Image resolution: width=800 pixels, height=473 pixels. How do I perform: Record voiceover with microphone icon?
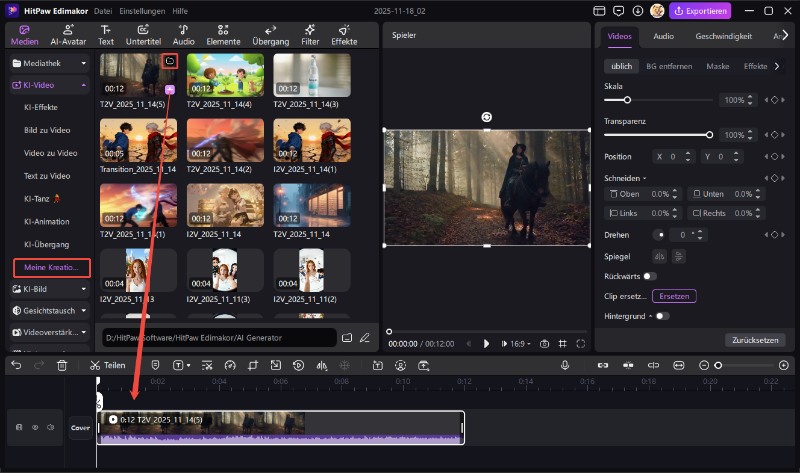[565, 365]
